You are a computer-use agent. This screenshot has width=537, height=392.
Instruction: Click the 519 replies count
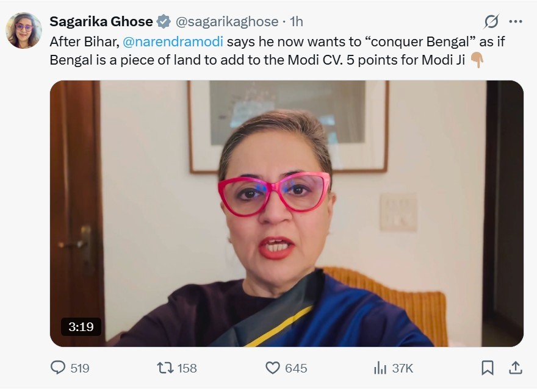point(80,368)
